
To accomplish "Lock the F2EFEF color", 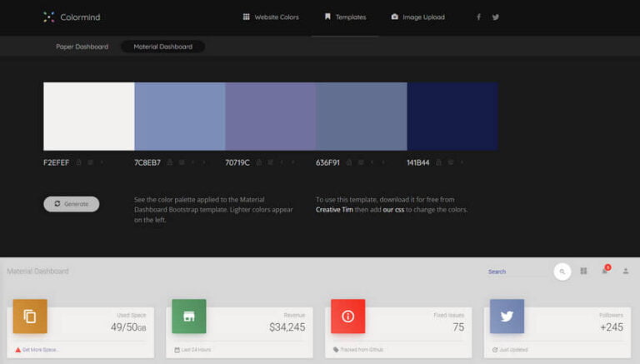I will [79, 162].
